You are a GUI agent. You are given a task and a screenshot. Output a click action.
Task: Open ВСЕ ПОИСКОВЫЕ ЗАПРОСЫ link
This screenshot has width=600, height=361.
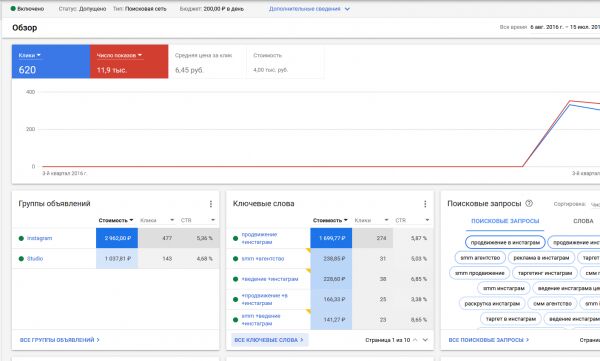[x=488, y=340]
